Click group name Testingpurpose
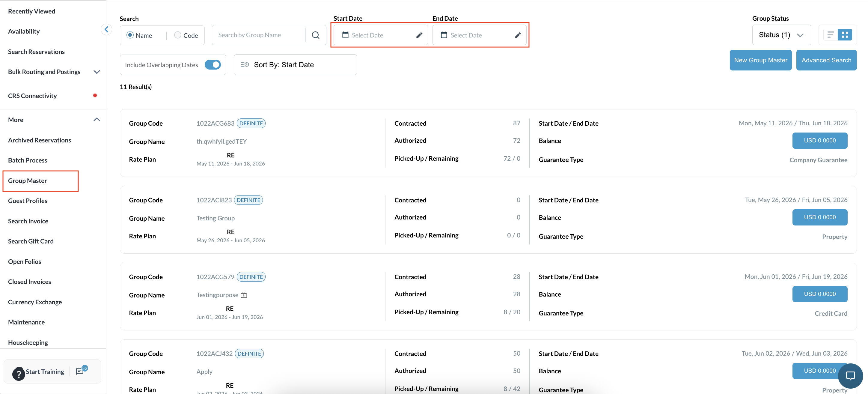868x394 pixels. click(x=217, y=295)
